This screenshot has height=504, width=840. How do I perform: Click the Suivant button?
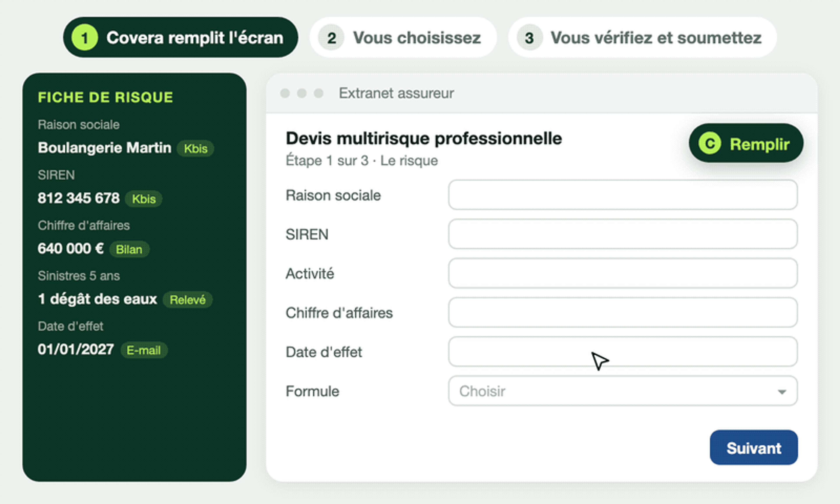click(x=754, y=448)
